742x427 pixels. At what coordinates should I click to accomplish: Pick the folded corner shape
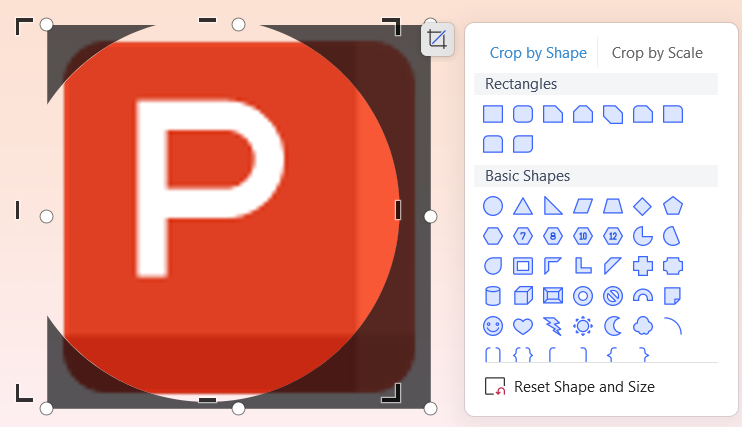point(672,296)
